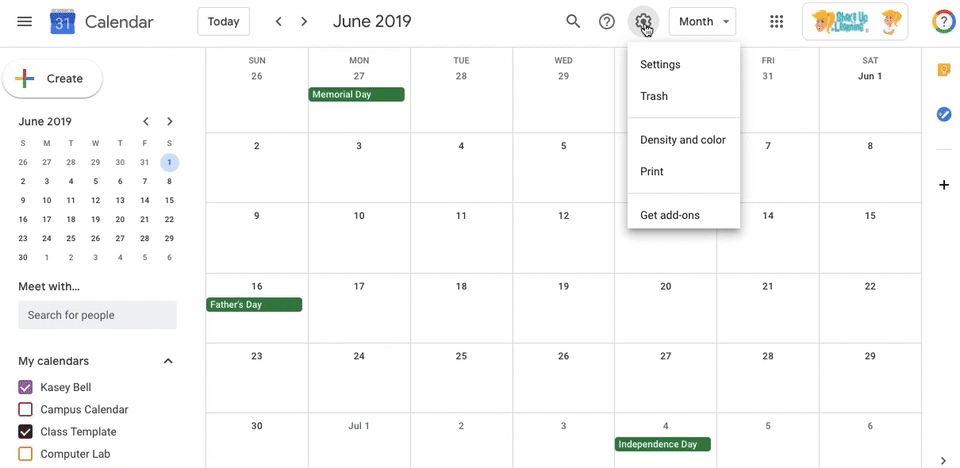
Task: Open the Support help icon
Action: click(607, 21)
